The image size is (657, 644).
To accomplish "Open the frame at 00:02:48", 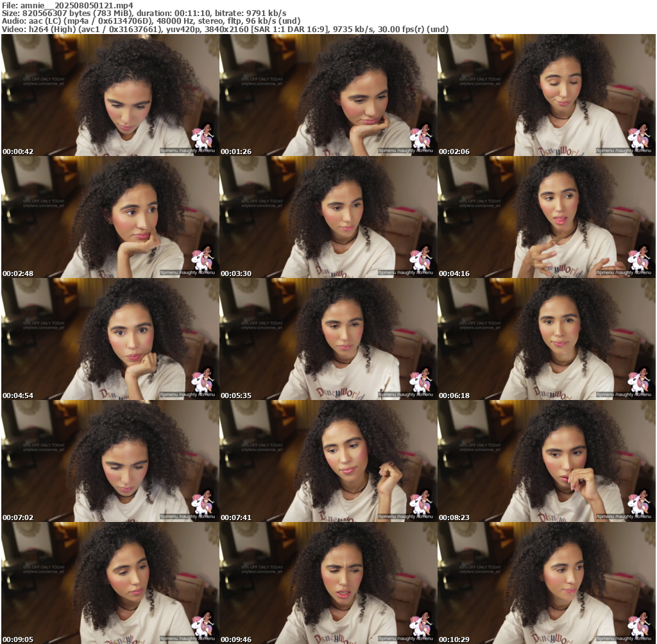I will coord(110,217).
